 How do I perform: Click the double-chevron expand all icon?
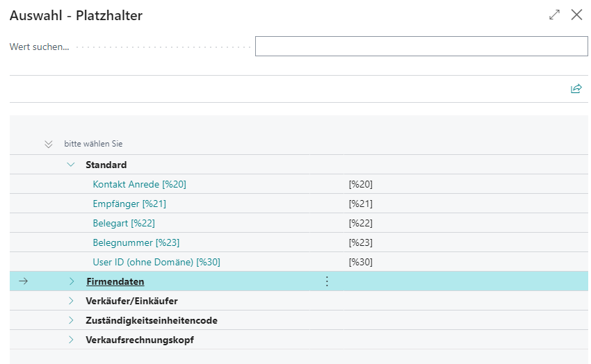coord(48,144)
